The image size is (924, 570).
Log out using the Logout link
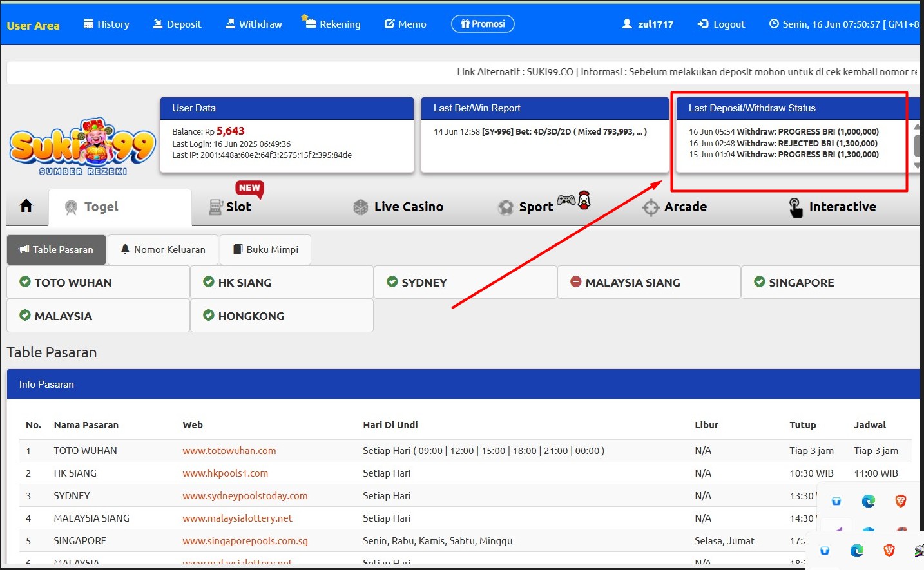[x=721, y=24]
